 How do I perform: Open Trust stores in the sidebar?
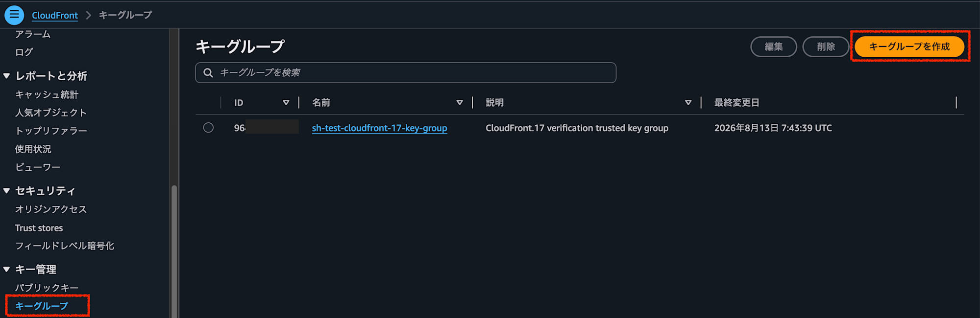pos(39,228)
